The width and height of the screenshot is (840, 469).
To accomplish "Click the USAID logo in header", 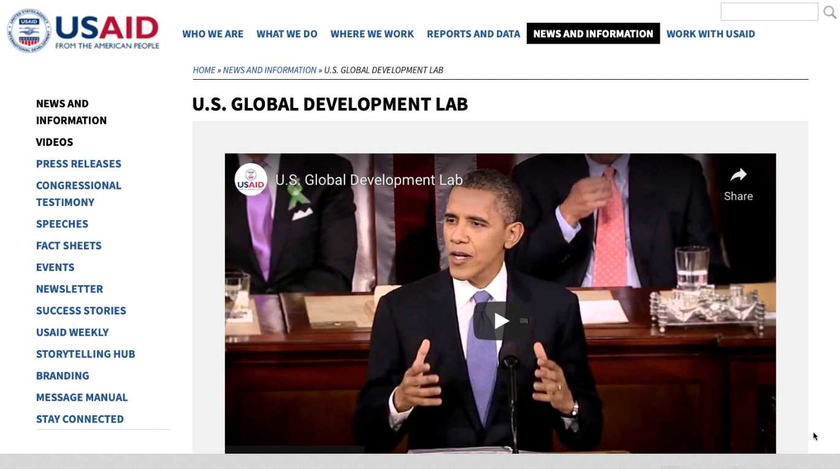I will tap(83, 31).
